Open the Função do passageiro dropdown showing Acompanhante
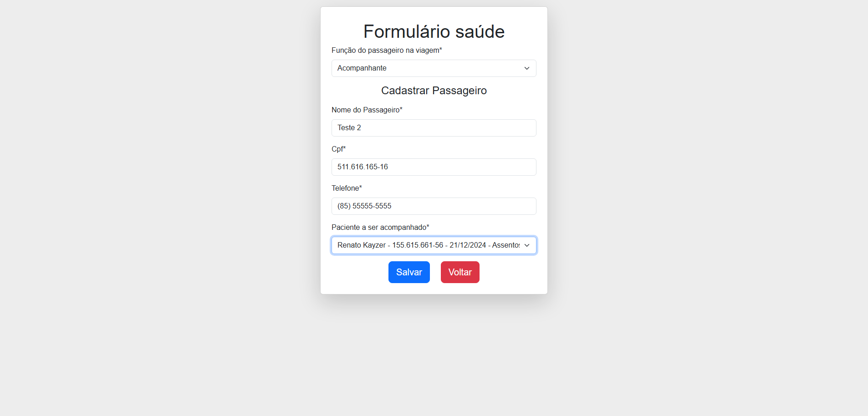Viewport: 868px width, 416px height. 434,68
